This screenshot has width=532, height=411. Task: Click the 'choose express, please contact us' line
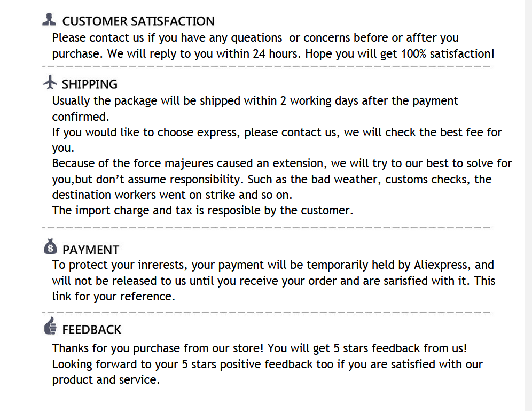click(277, 132)
